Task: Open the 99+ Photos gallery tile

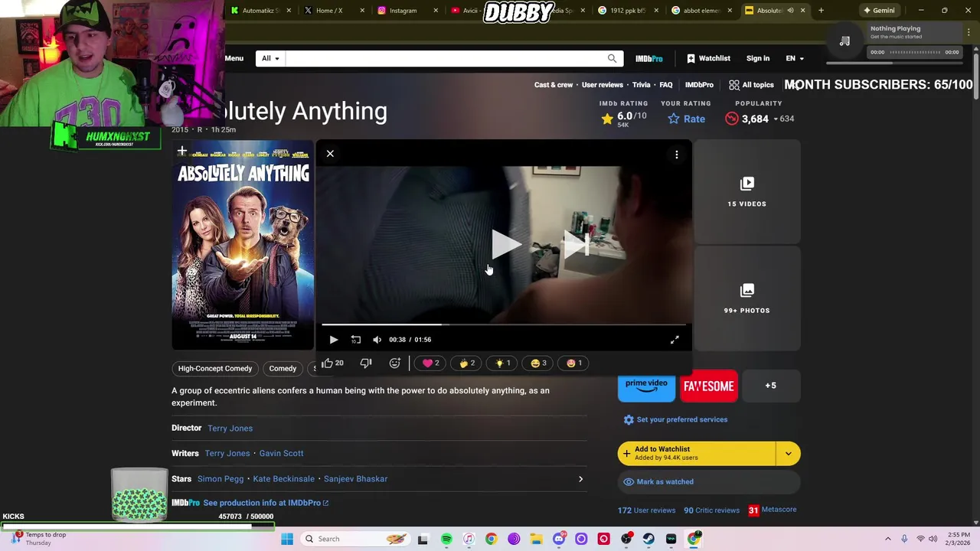Action: (x=746, y=298)
